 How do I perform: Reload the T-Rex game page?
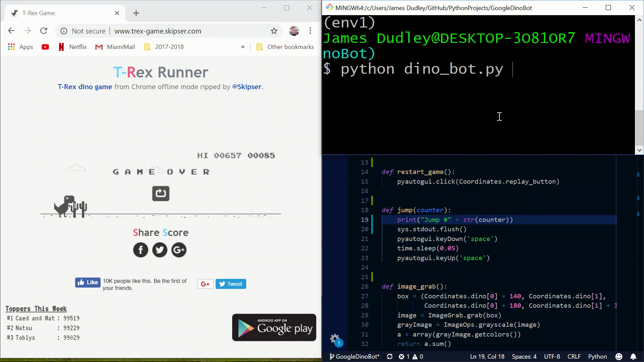44,31
